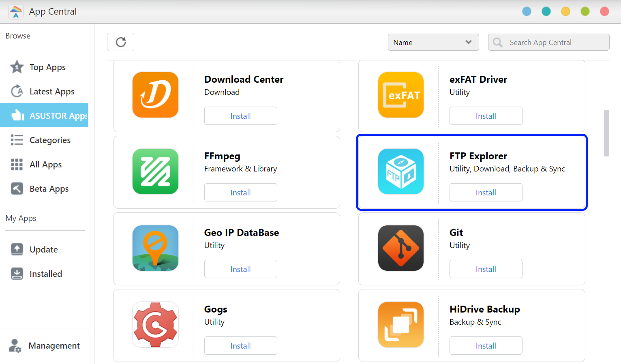621x364 pixels.
Task: Click the Geo IP DataBase title
Action: [x=242, y=233]
